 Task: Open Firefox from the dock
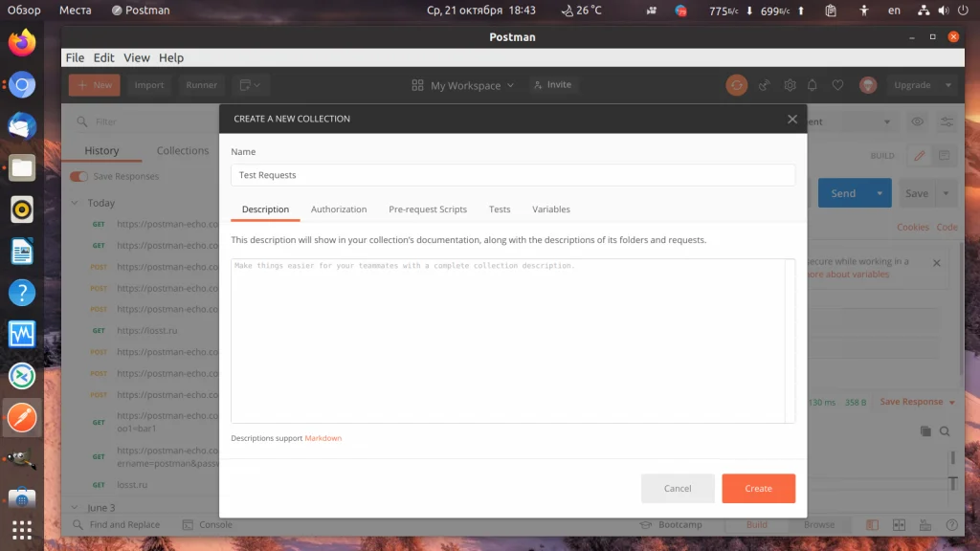22,42
